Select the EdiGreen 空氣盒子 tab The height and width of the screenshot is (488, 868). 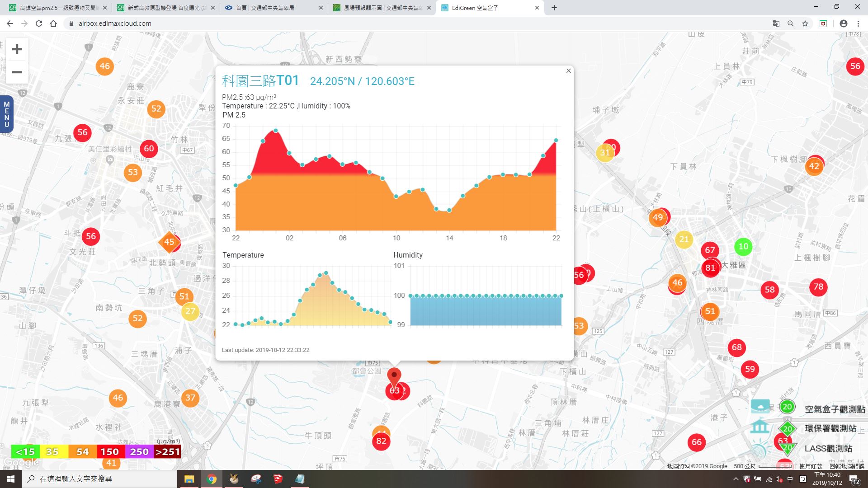pyautogui.click(x=490, y=8)
